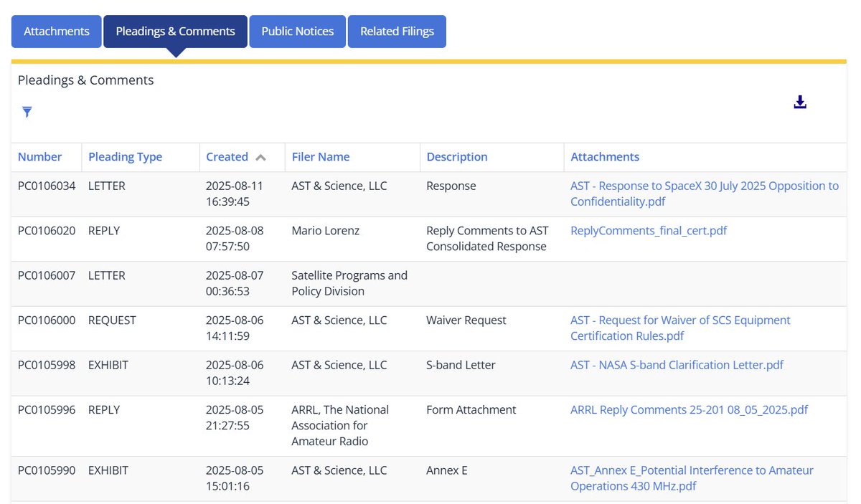Select record number PC0106020
The width and height of the screenshot is (861, 504).
pyautogui.click(x=47, y=231)
